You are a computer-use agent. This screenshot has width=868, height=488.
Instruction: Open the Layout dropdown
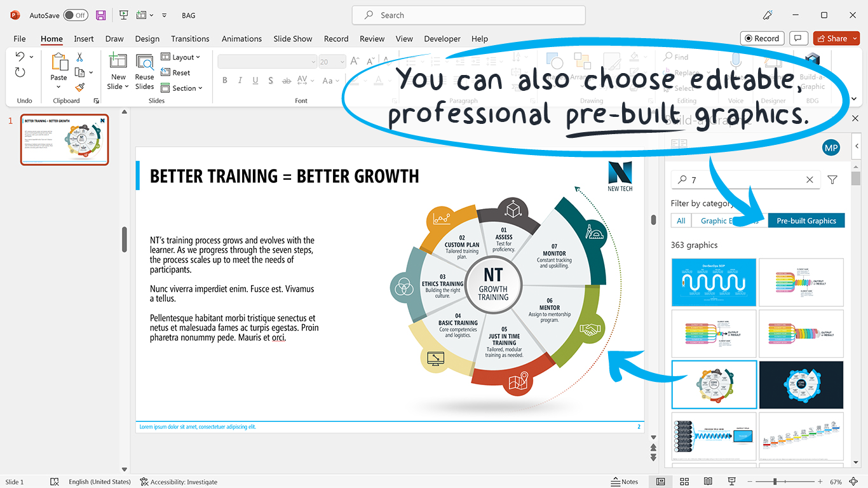(x=182, y=57)
